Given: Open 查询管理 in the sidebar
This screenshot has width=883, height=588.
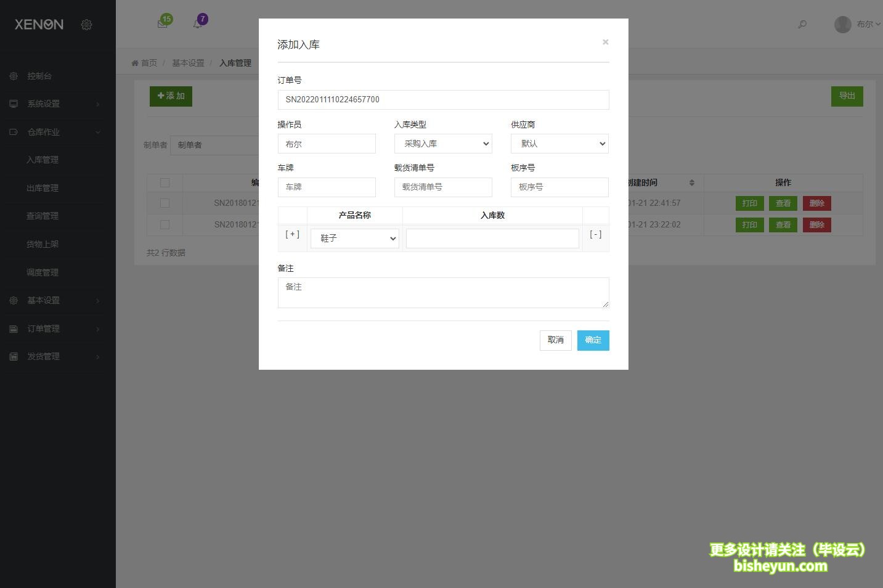Looking at the screenshot, I should [43, 216].
